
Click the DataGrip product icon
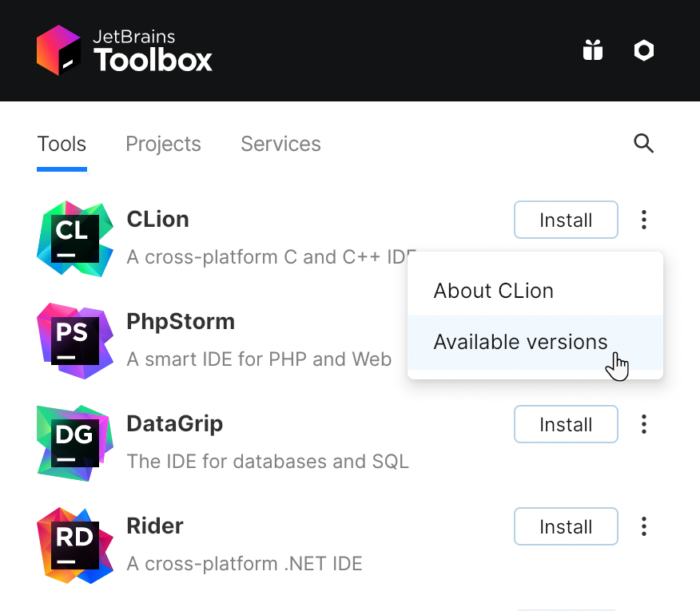74,442
